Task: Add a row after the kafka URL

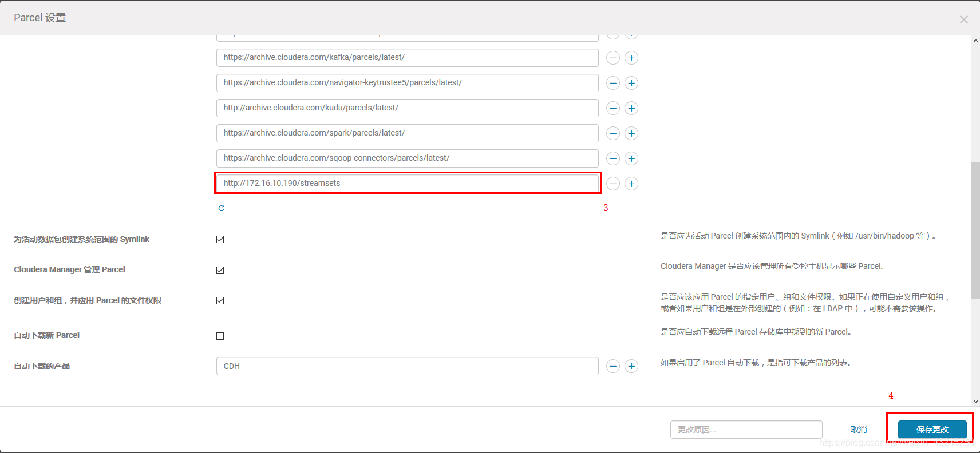Action: pyautogui.click(x=631, y=58)
